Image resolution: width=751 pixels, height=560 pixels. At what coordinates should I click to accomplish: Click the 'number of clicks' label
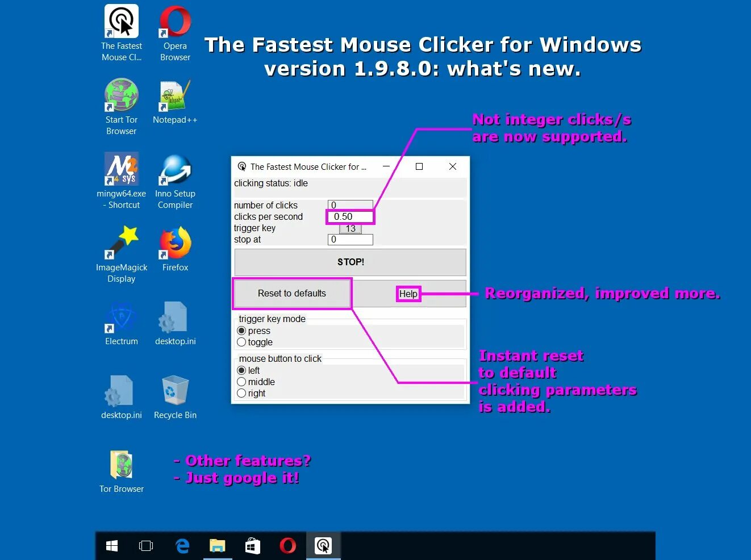tap(266, 205)
